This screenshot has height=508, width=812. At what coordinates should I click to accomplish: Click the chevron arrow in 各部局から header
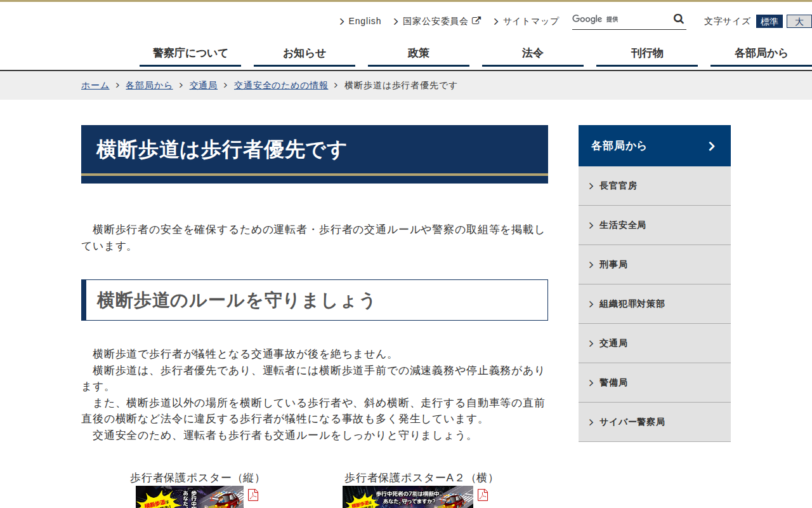pos(712,146)
